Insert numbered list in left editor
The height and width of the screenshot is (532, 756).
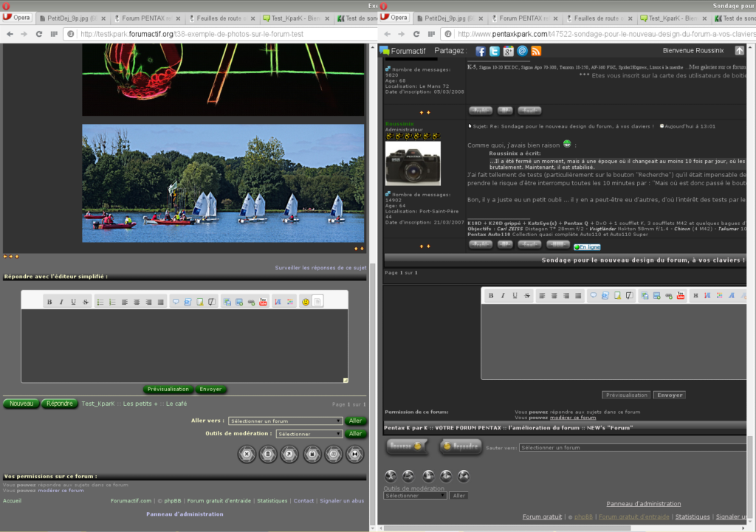[112, 302]
